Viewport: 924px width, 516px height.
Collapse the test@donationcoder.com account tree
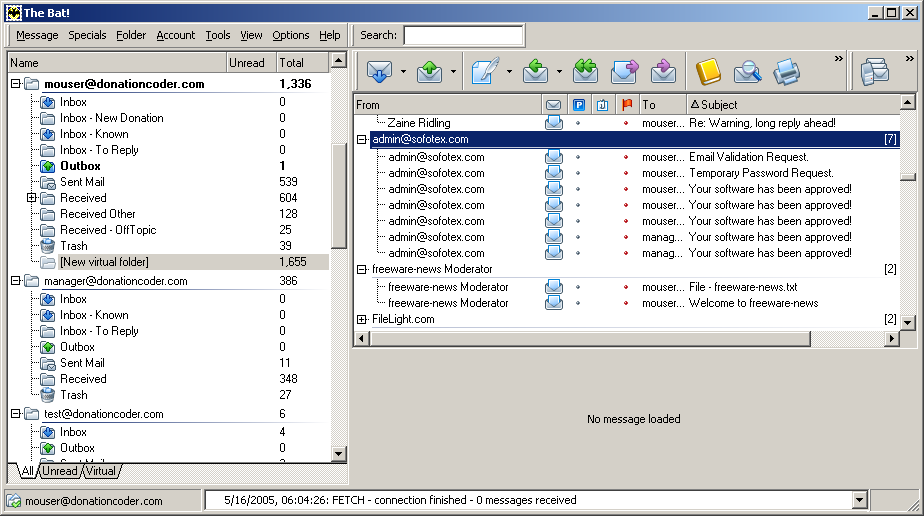(16, 414)
